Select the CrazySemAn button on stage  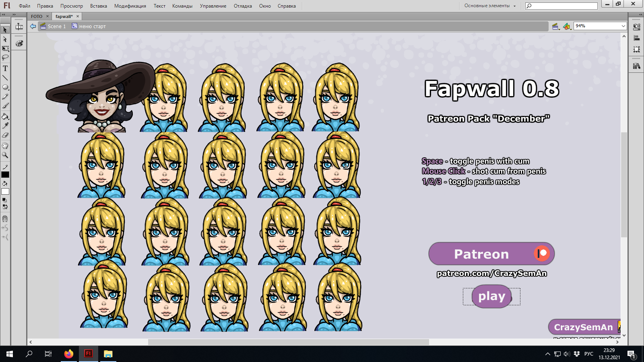click(x=584, y=327)
